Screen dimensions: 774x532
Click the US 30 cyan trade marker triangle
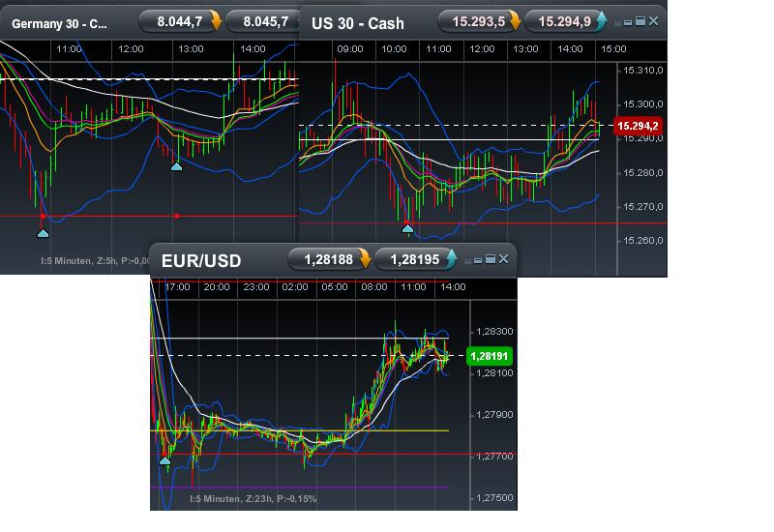407,228
